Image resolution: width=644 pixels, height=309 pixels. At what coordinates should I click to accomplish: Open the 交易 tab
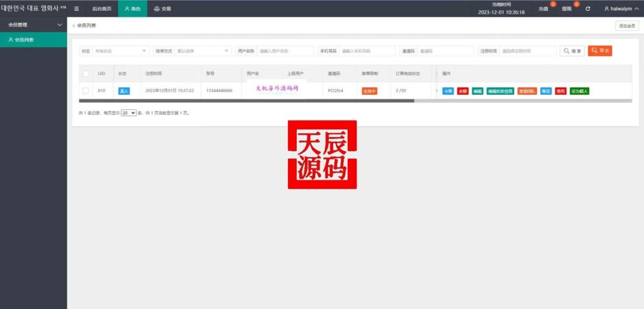(x=162, y=9)
